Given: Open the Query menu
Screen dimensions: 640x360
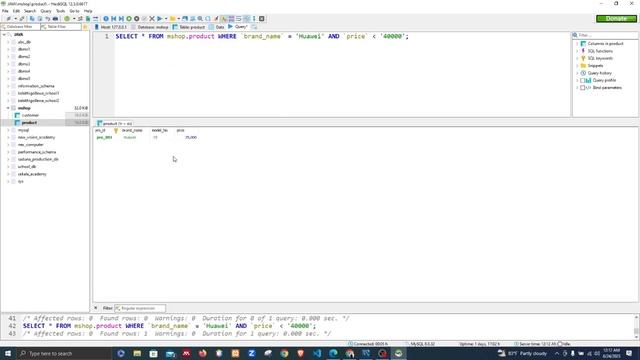Looking at the screenshot, I should [x=46, y=11].
